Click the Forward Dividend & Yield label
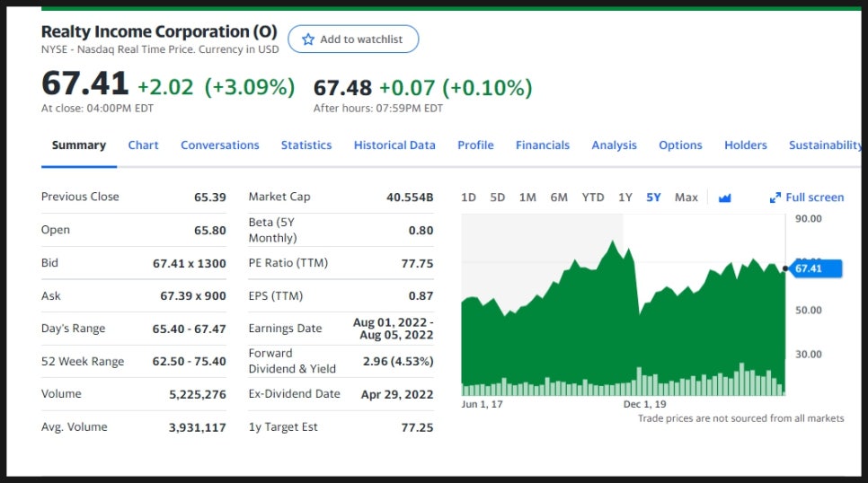The width and height of the screenshot is (868, 483). click(x=292, y=361)
